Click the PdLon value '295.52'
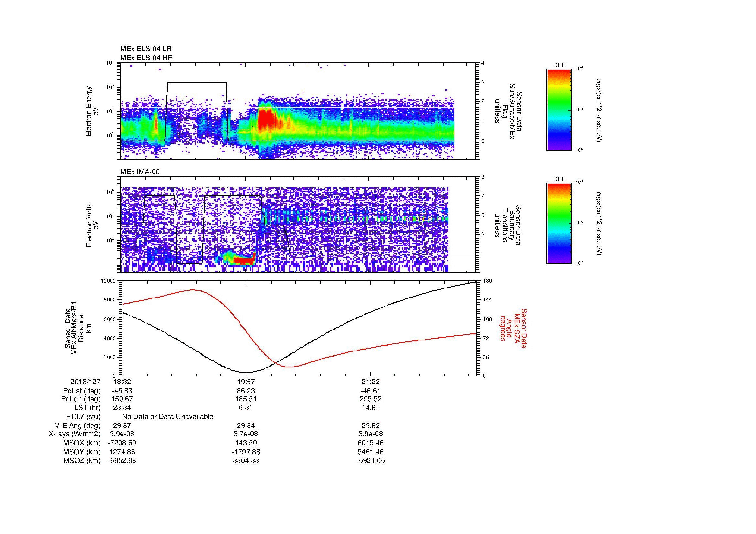The image size is (756, 534). click(370, 399)
